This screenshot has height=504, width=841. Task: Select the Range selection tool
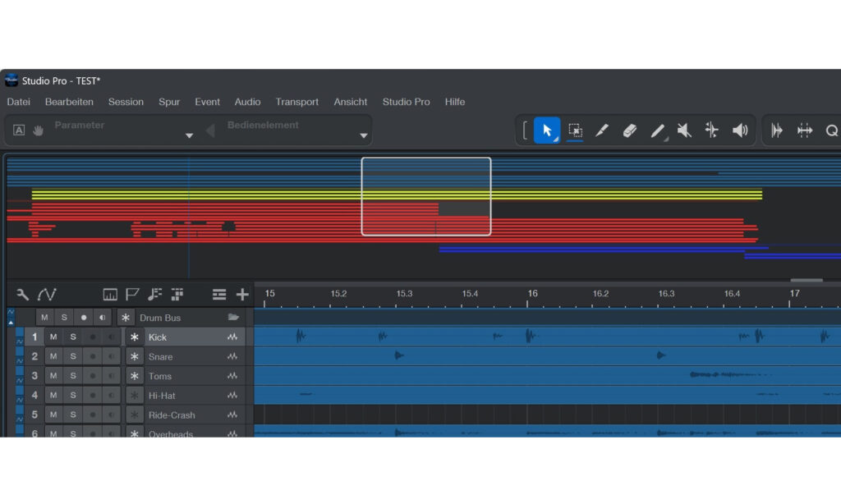coord(575,131)
